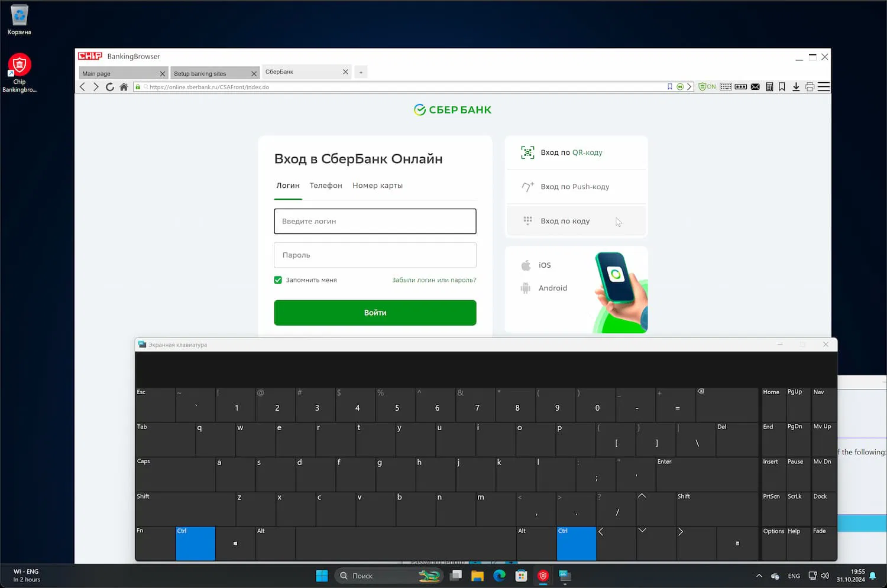This screenshot has width=887, height=588.
Task: Switch to the Setup banking sites tab
Action: point(215,73)
